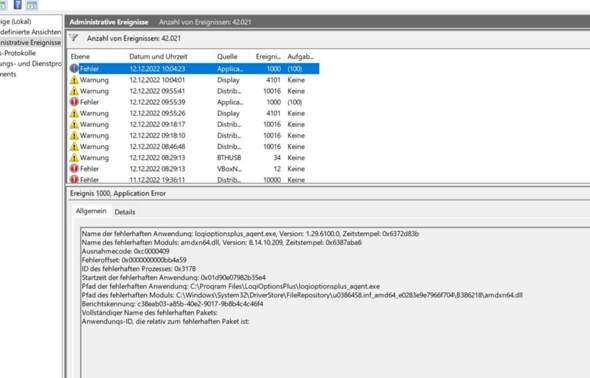Click 'Ereignis 1000, Application Error' header
Viewport: 590px width, 378px height.
coord(118,193)
